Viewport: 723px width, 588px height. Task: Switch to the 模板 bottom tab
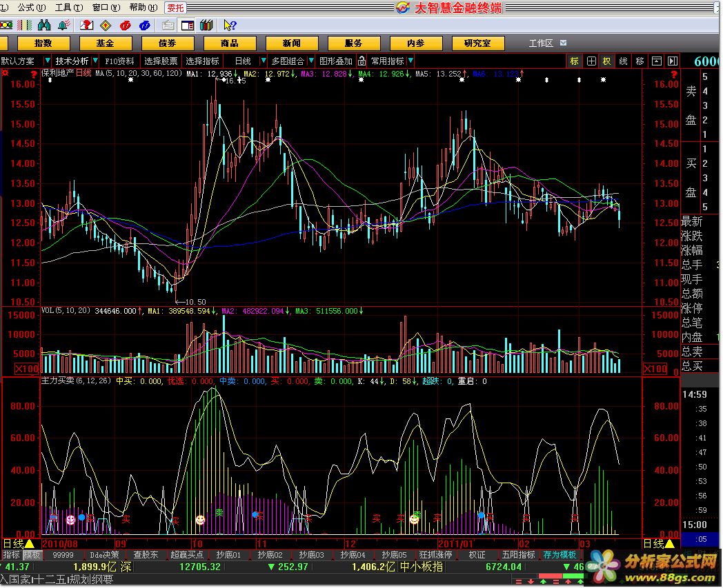tap(32, 555)
